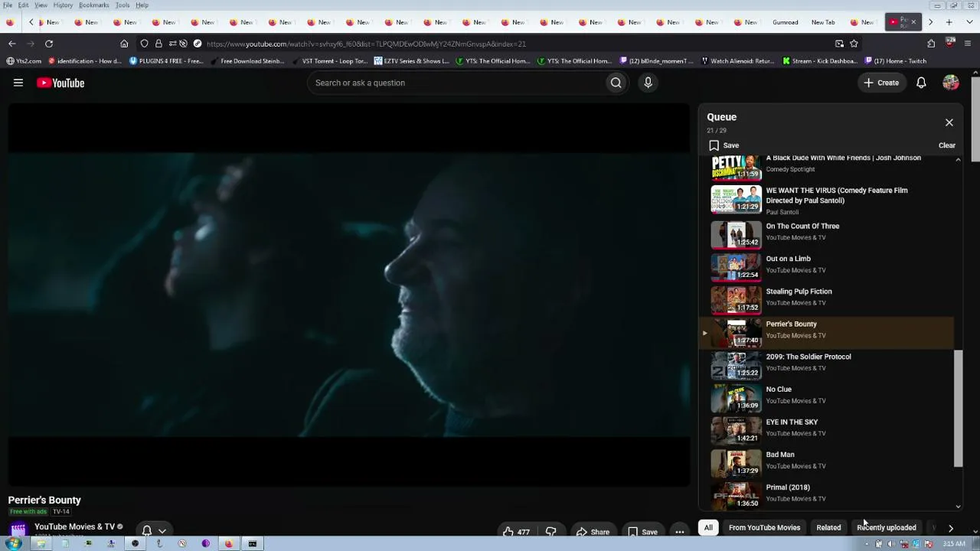Show more filter chips with right arrow
The width and height of the screenshot is (980, 551).
pos(951,527)
